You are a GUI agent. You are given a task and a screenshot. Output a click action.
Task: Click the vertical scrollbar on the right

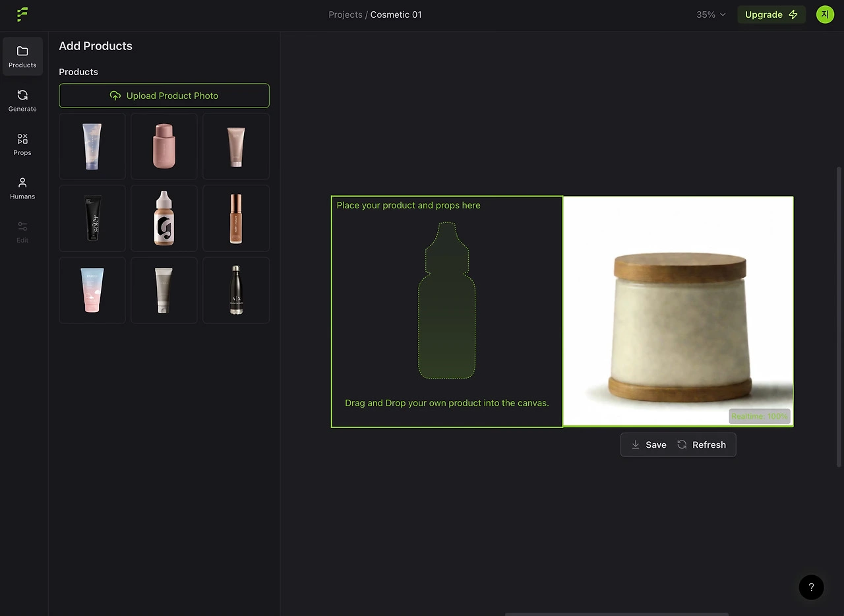coord(839,317)
